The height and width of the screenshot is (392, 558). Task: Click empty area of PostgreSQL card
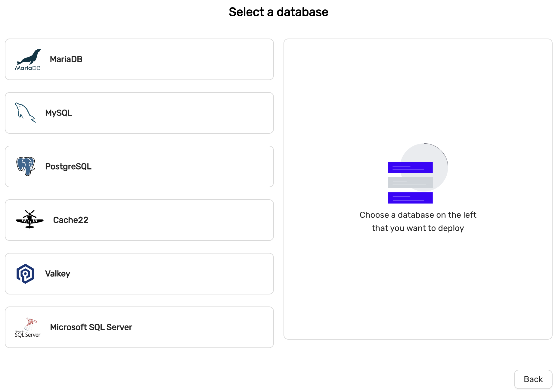click(x=181, y=166)
